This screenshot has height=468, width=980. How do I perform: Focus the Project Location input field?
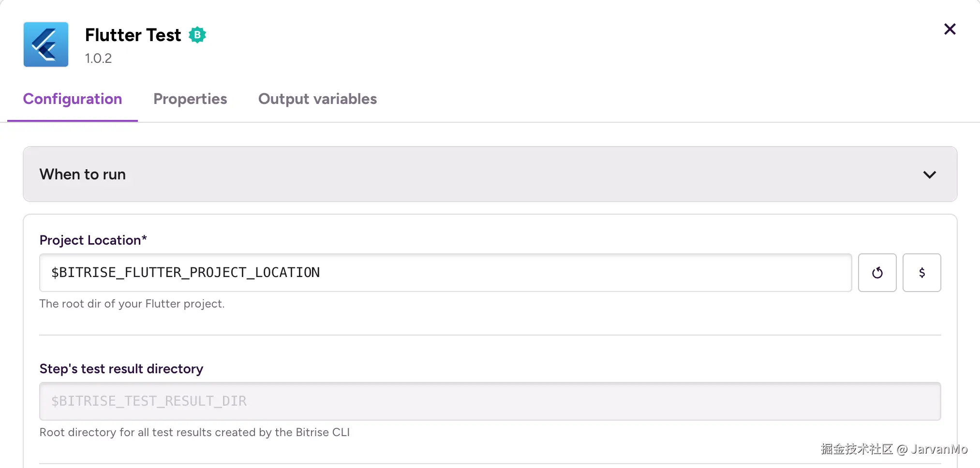tap(445, 273)
